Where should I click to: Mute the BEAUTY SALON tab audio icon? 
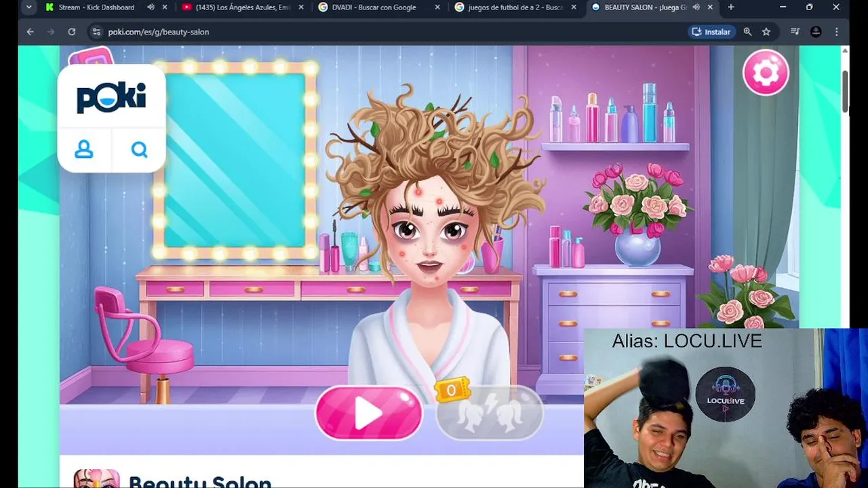point(696,7)
